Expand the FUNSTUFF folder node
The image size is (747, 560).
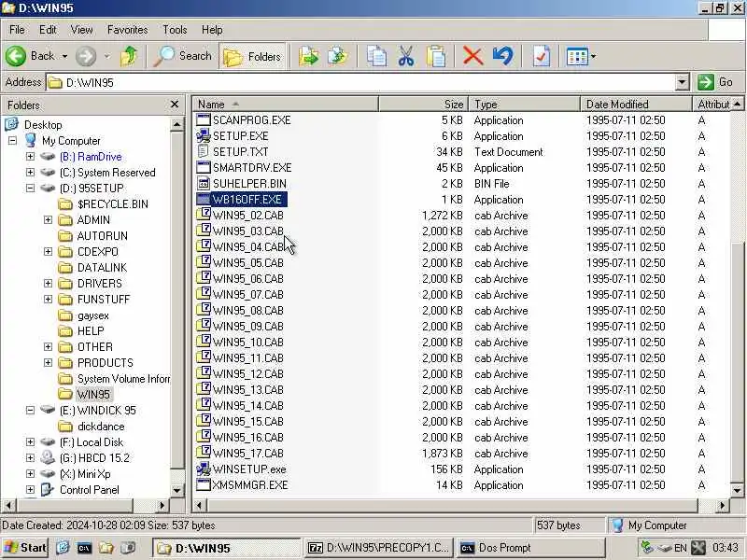[48, 299]
